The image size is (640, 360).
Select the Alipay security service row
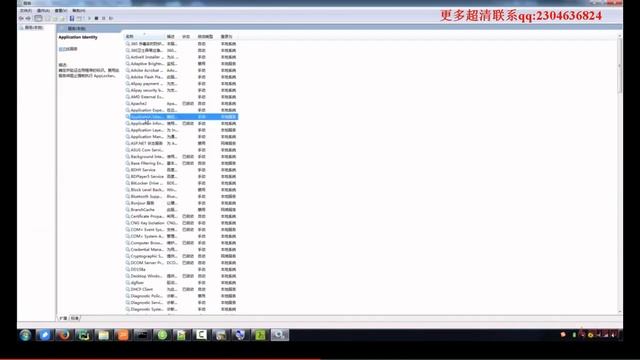pos(181,90)
